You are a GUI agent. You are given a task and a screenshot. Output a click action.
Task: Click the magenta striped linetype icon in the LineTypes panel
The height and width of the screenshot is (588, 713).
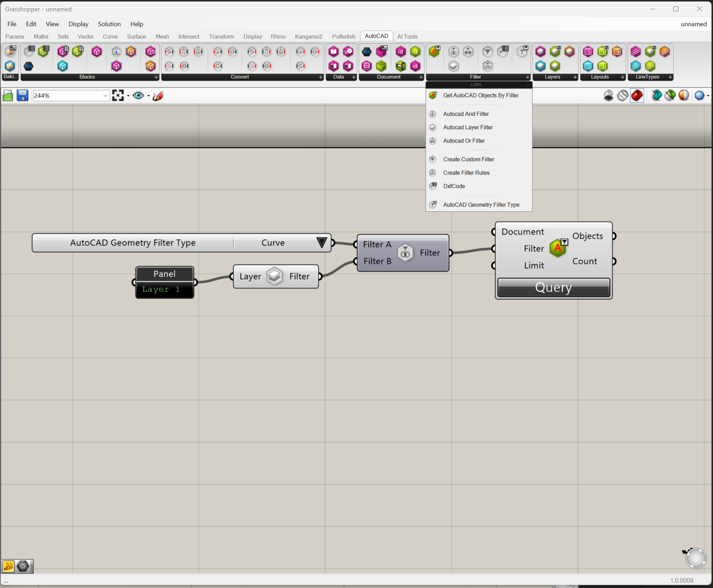tap(635, 52)
